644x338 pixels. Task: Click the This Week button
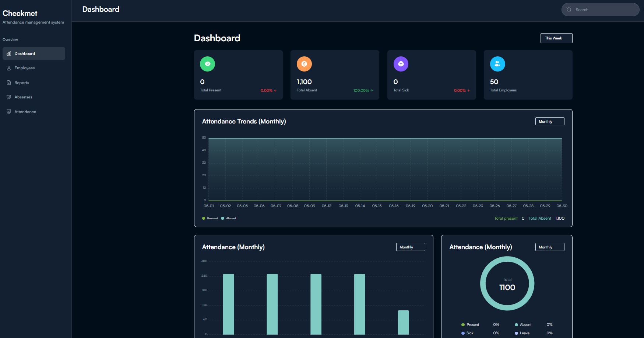click(x=556, y=38)
